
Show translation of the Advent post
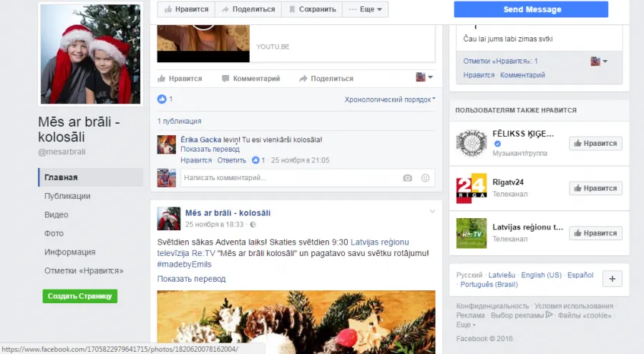191,279
